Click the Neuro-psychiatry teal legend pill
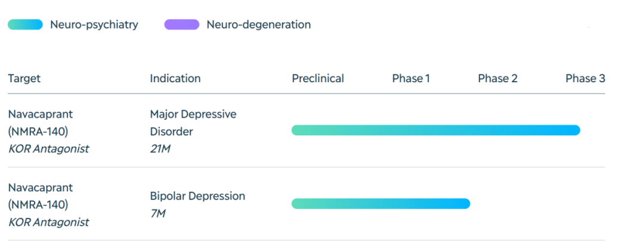The image size is (644, 246). pos(25,24)
